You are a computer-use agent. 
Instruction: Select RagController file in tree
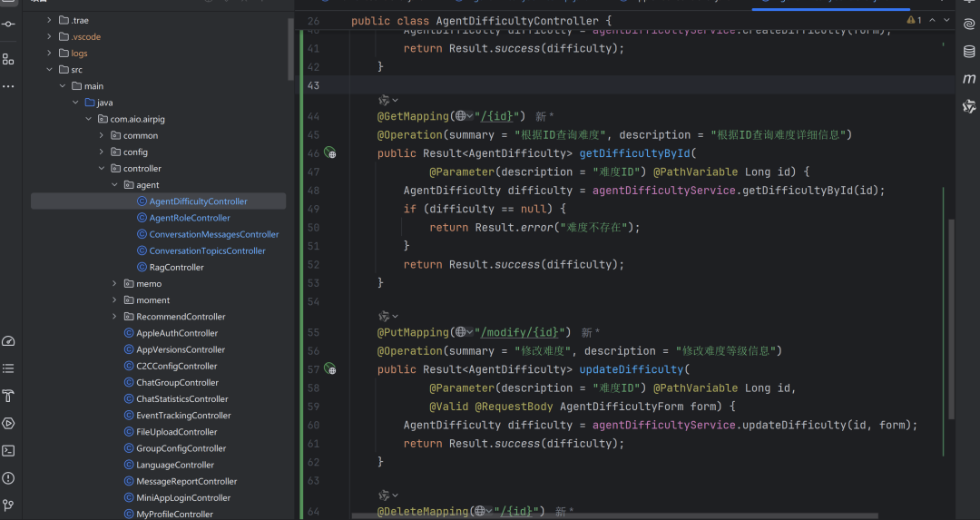click(176, 268)
